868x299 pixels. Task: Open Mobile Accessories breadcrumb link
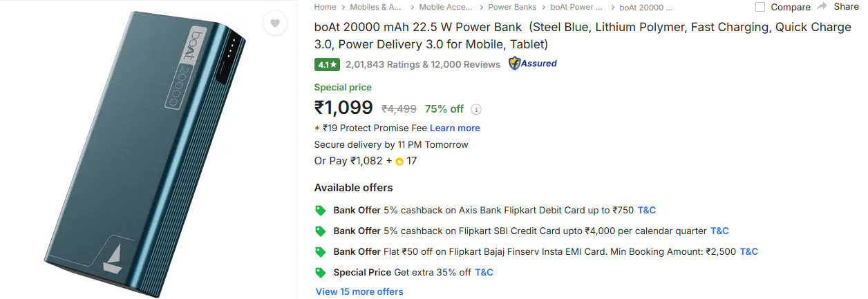(x=446, y=7)
